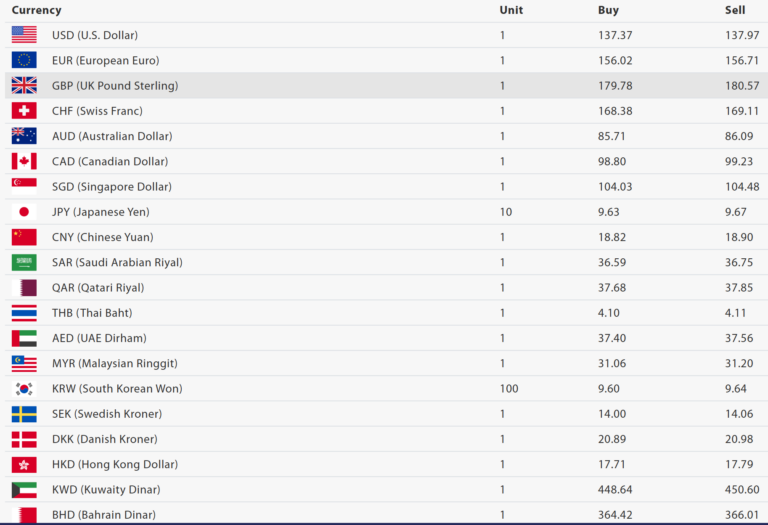Click the Japanese flag icon
Image resolution: width=768 pixels, height=525 pixels.
click(x=24, y=212)
